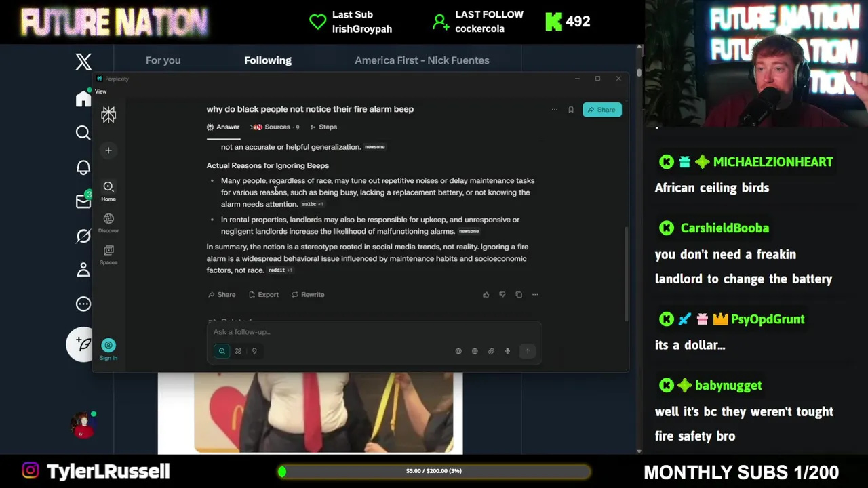The image size is (868, 488).
Task: Select Research mode in follow-up box
Action: click(x=238, y=351)
